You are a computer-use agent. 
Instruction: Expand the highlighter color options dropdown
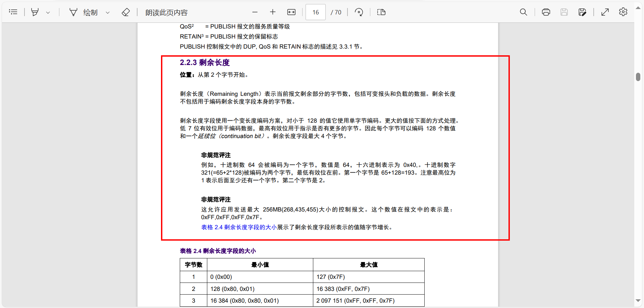48,13
